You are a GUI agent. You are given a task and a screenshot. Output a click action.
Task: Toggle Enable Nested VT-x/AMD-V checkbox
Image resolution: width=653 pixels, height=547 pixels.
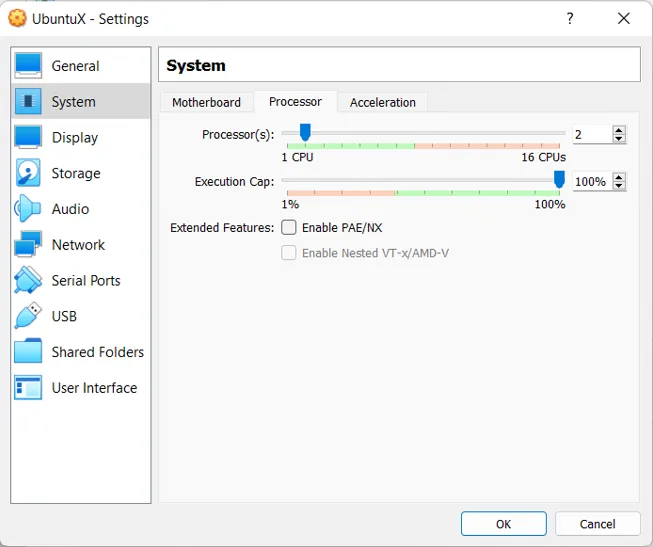point(289,253)
